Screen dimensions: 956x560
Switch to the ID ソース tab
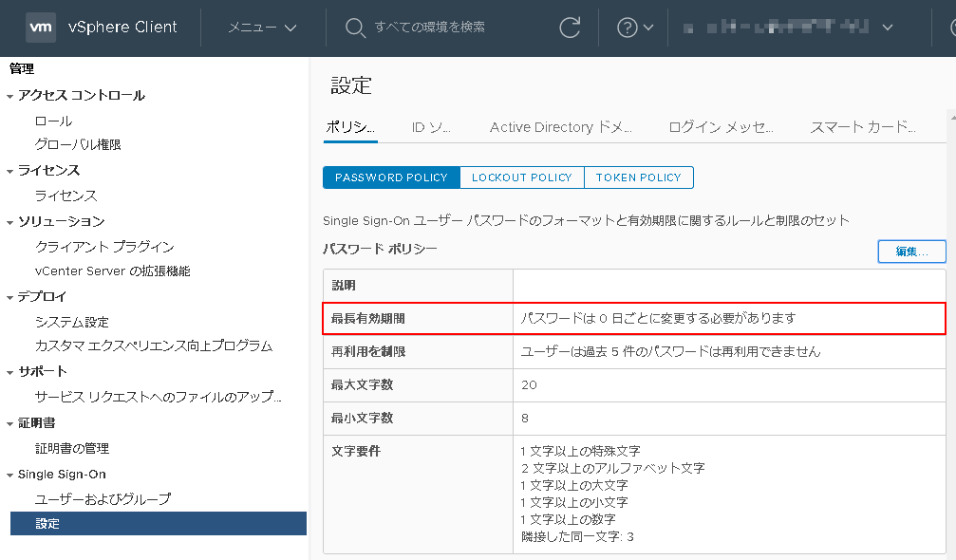(431, 127)
